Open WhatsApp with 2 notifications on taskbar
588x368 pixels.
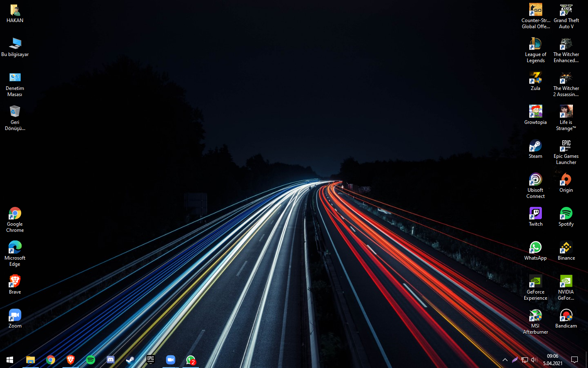pyautogui.click(x=191, y=360)
